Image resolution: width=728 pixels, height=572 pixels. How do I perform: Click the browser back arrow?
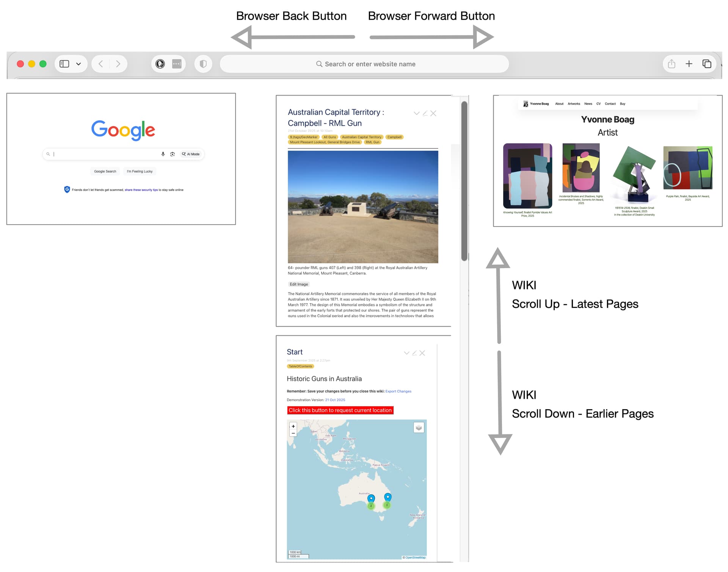pos(101,64)
